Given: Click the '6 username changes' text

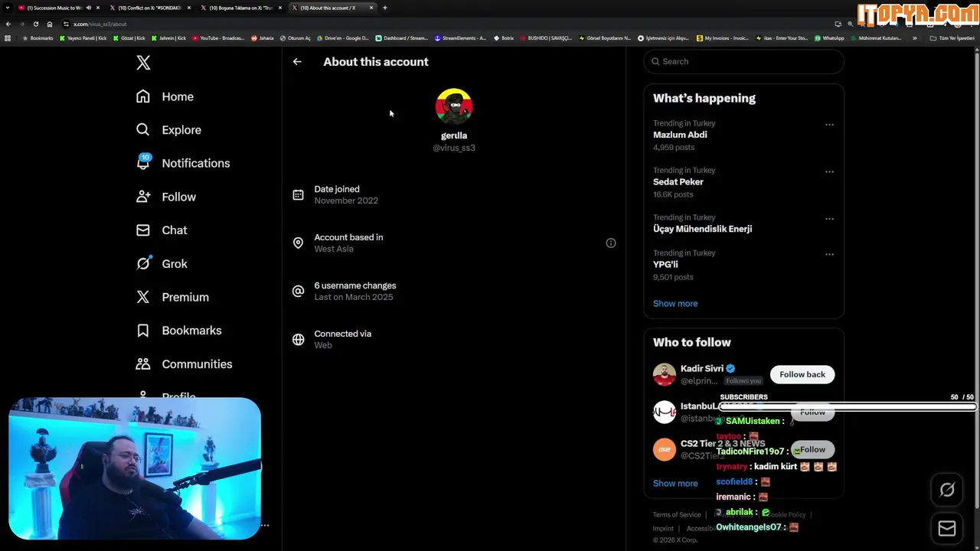Looking at the screenshot, I should pos(355,285).
